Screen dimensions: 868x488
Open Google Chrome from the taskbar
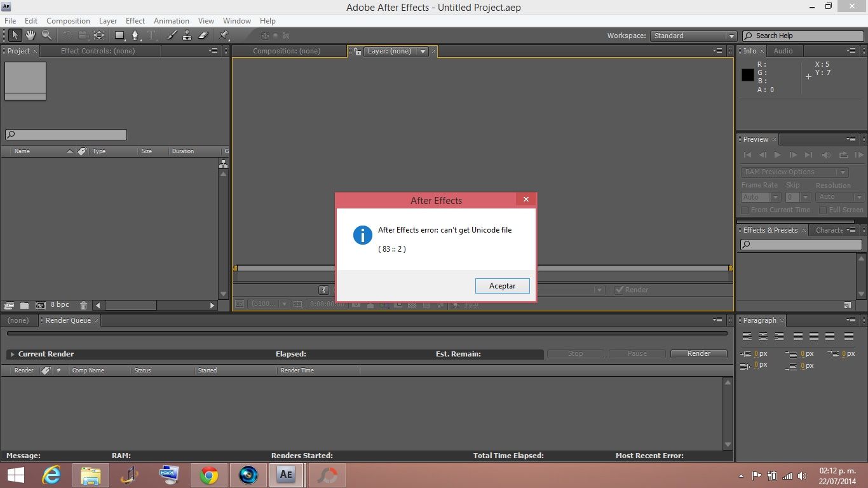[208, 475]
